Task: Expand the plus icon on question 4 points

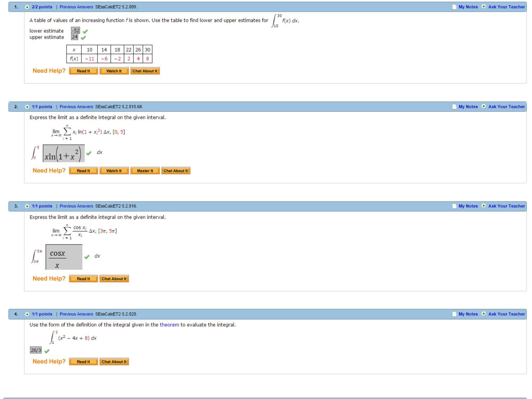Action: 27,314
